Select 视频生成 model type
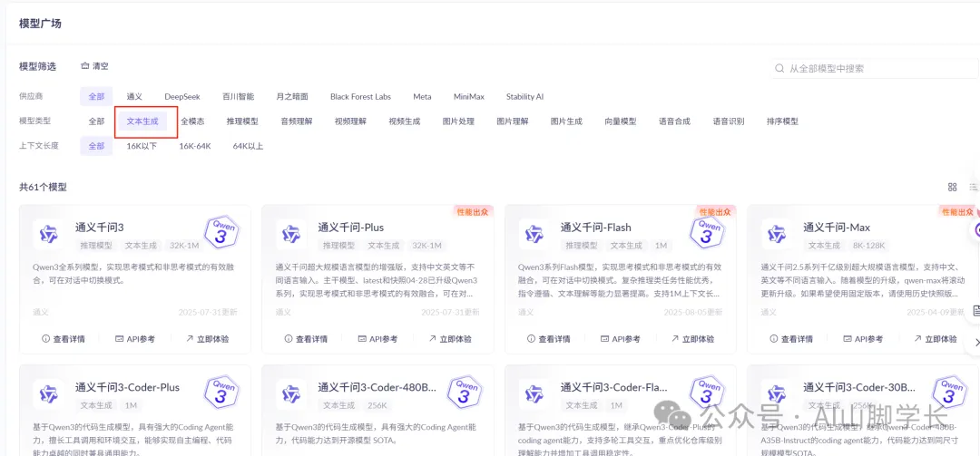Viewport: 980px width, 456px height. 405,121
